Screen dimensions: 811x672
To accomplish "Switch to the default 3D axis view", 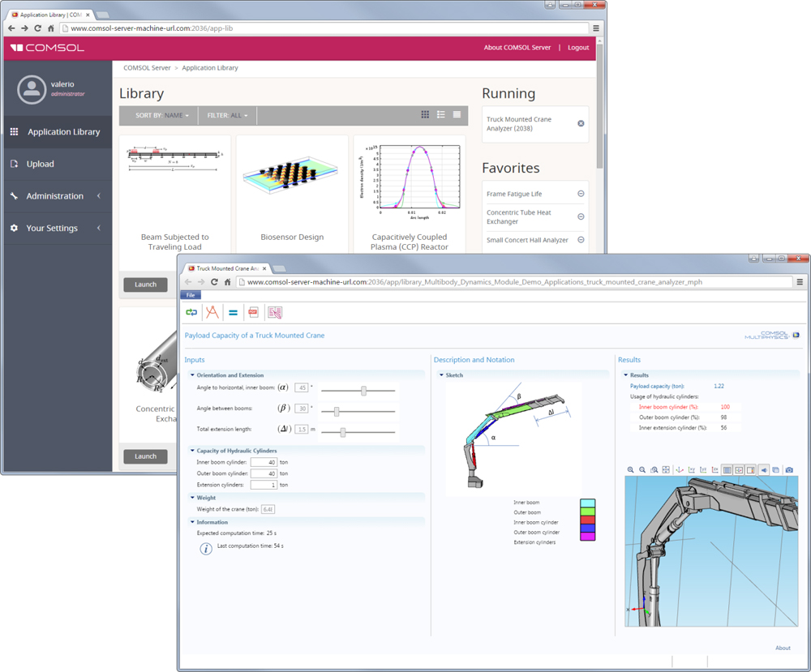I will 680,470.
